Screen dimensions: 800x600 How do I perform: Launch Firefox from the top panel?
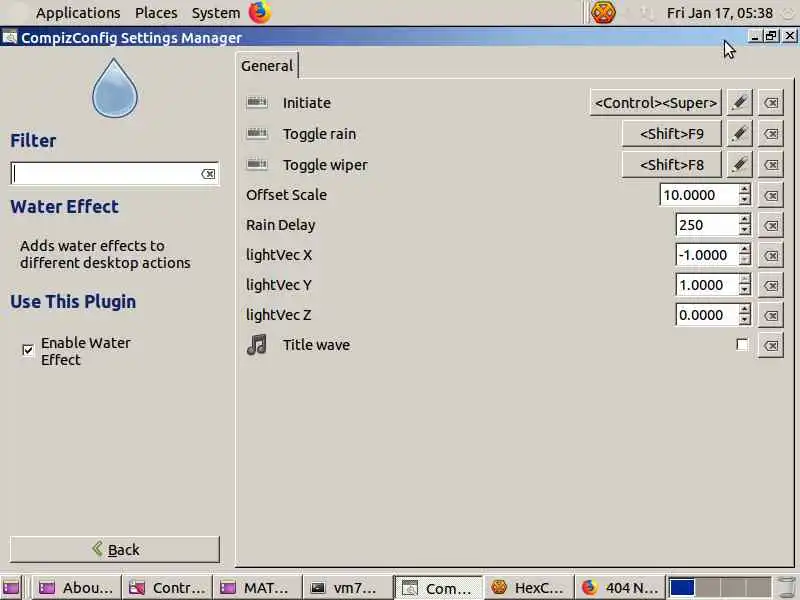[260, 12]
